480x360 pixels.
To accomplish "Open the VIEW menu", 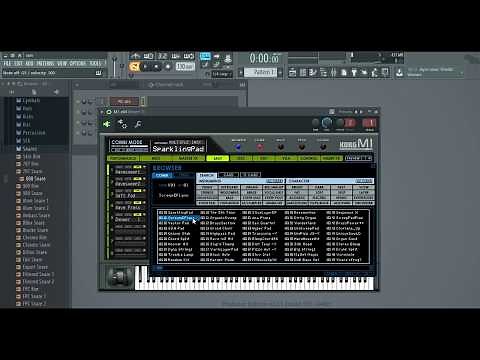I will [62, 63].
